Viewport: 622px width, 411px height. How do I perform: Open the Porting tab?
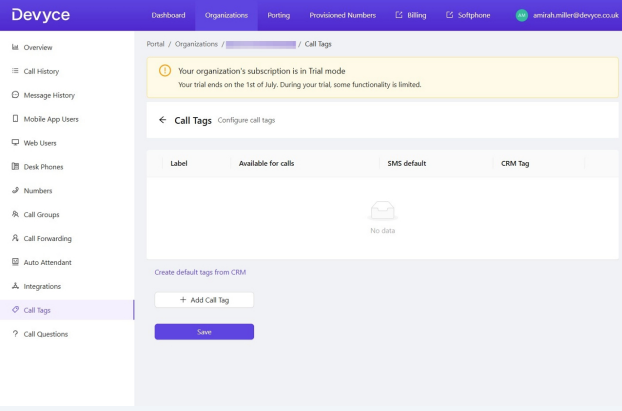coord(278,15)
